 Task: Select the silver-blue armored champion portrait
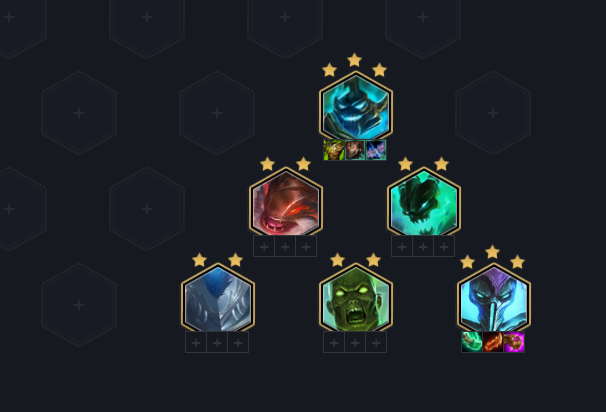coord(218,298)
